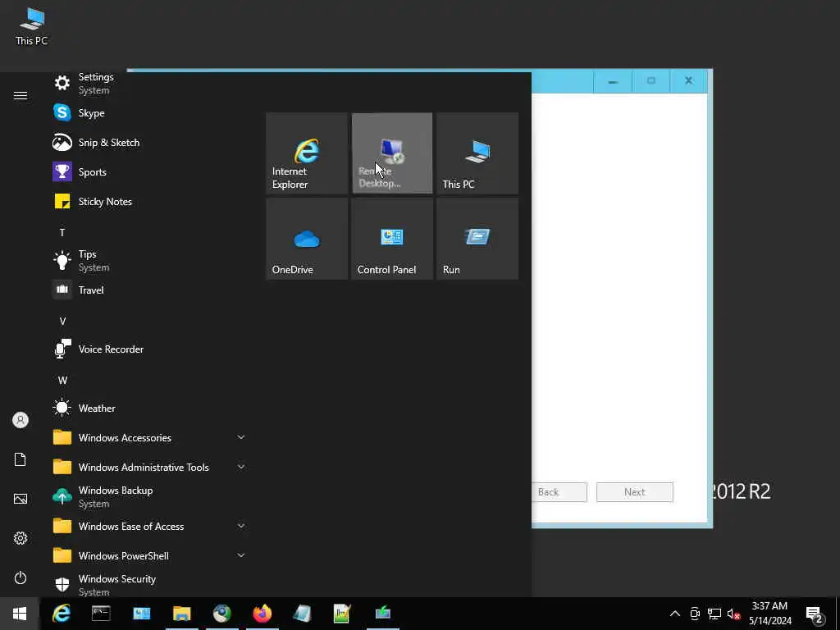840x630 pixels.
Task: Open Settings gear in Start sidebar
Action: click(21, 538)
